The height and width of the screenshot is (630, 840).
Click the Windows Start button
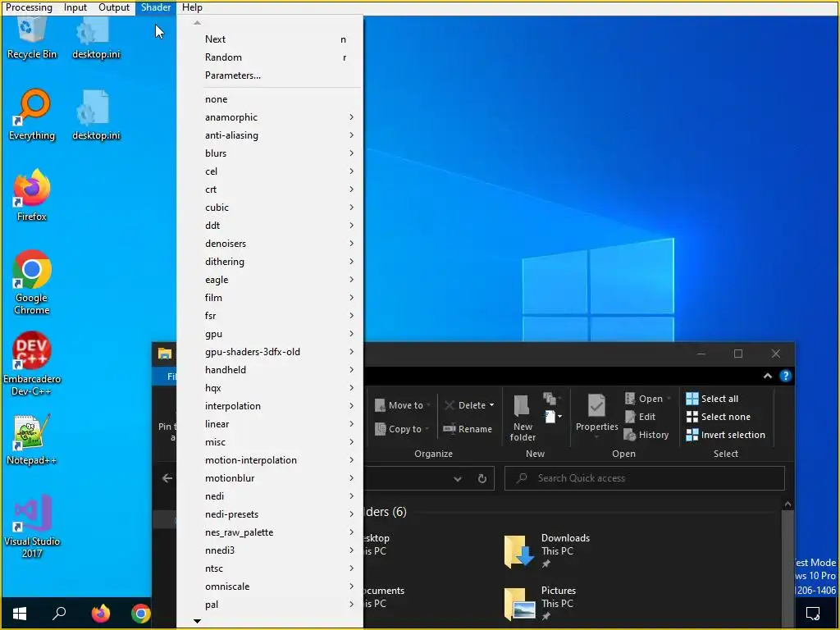pos(20,614)
